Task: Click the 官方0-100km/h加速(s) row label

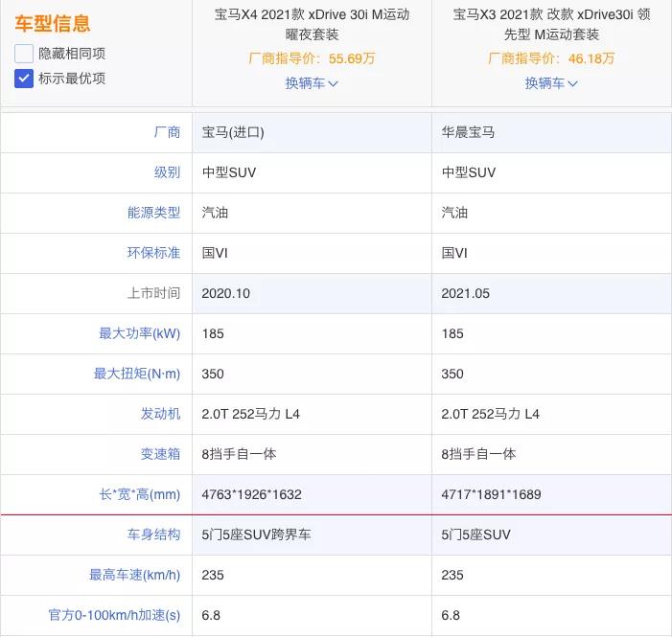Action: pyautogui.click(x=114, y=615)
